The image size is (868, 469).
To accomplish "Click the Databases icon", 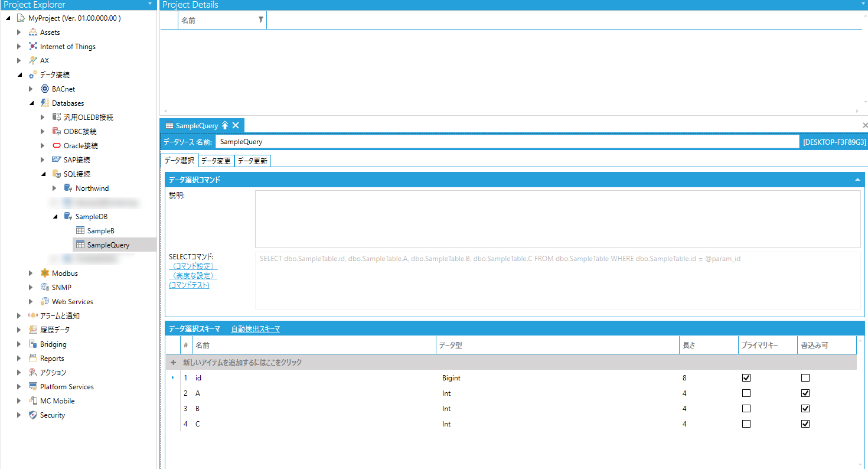I will pyautogui.click(x=45, y=103).
